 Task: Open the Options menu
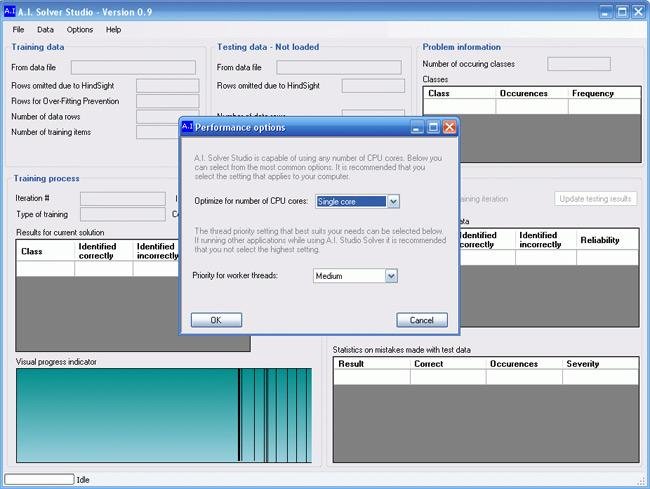coord(80,29)
